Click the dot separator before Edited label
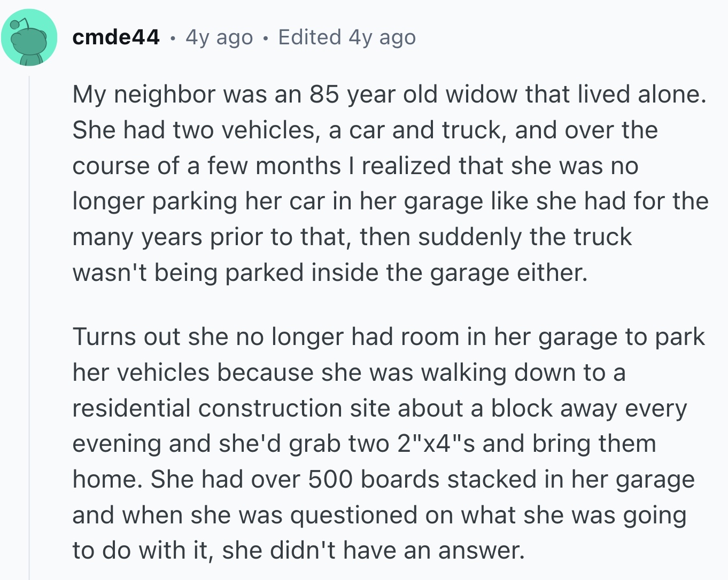The width and height of the screenshot is (728, 580). (265, 37)
